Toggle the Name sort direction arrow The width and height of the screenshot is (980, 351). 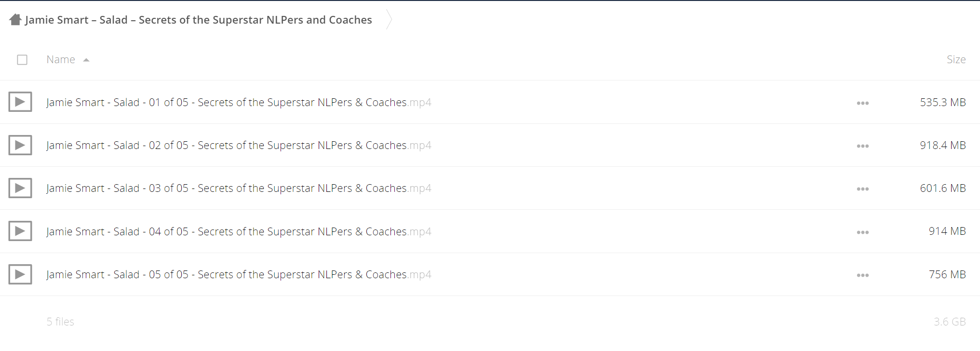[x=86, y=60]
